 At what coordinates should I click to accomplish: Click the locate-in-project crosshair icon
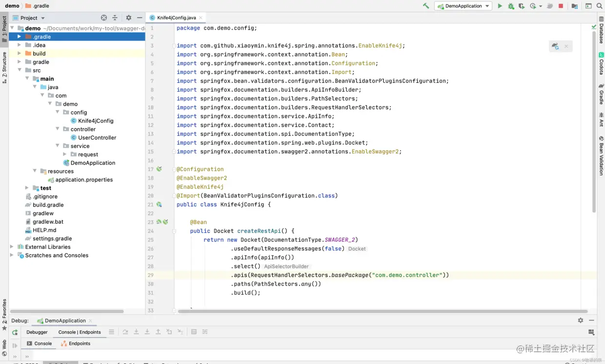pos(104,18)
